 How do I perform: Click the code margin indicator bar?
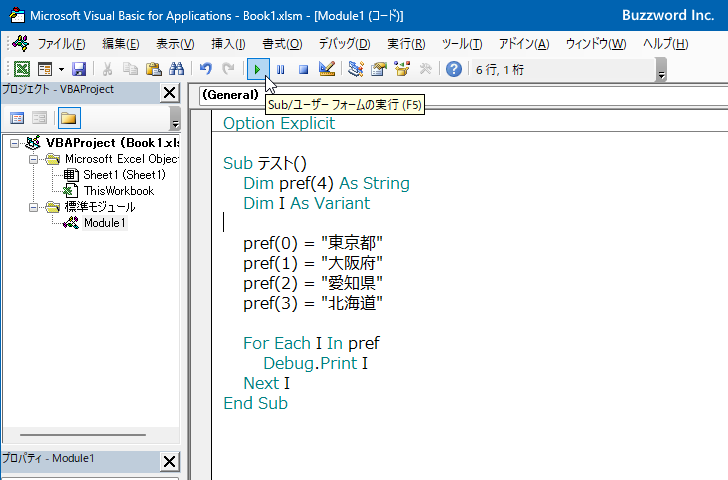(x=201, y=295)
